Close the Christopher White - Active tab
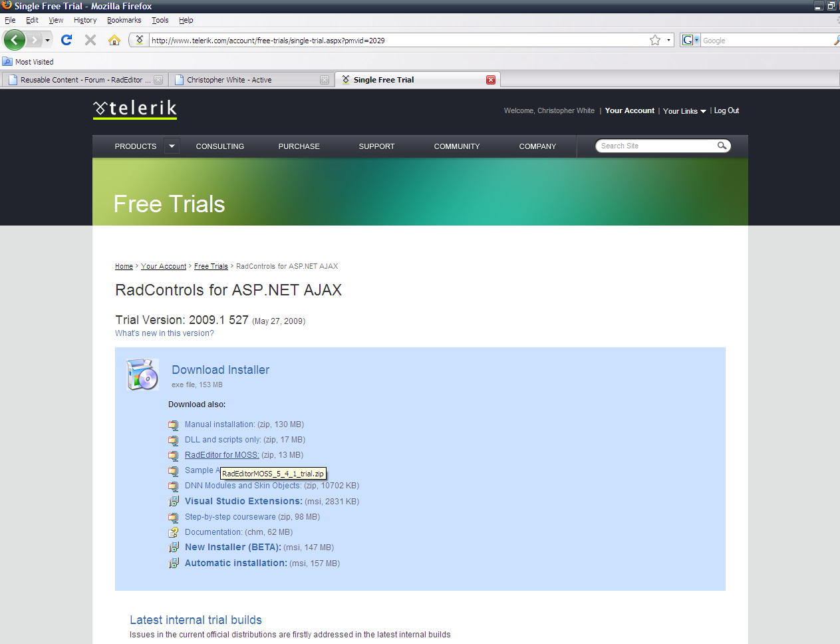This screenshot has height=644, width=840. point(325,80)
